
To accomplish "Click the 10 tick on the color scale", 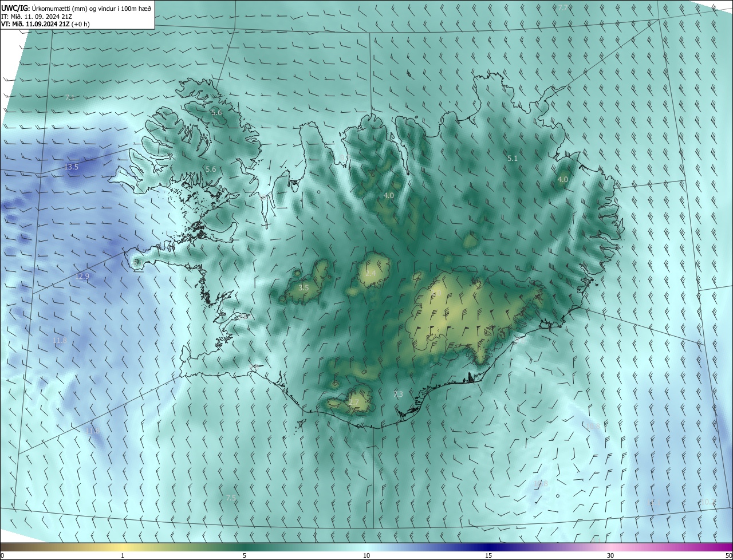I will coord(366,556).
